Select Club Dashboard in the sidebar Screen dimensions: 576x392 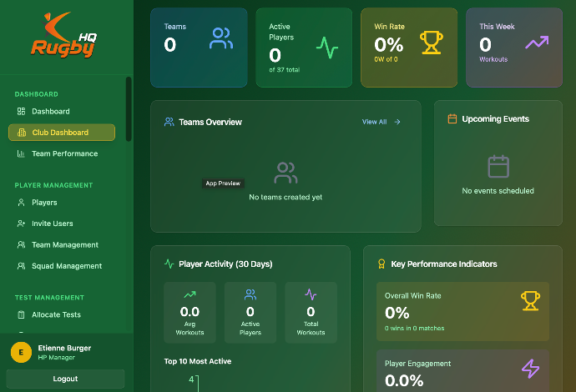click(x=61, y=133)
